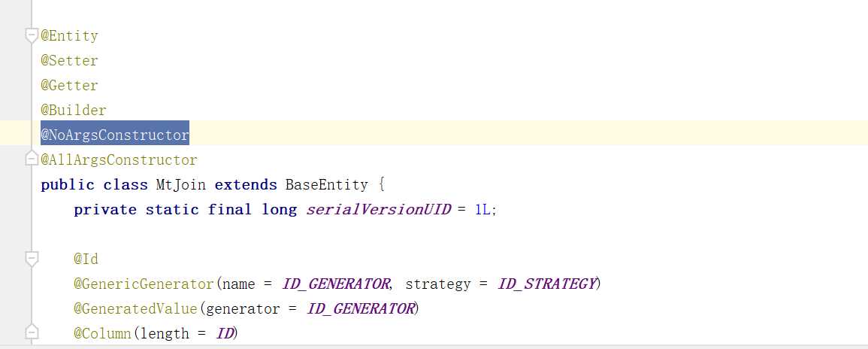Collapse the fold marker beside @Entity
This screenshot has height=349, width=868.
(31, 35)
